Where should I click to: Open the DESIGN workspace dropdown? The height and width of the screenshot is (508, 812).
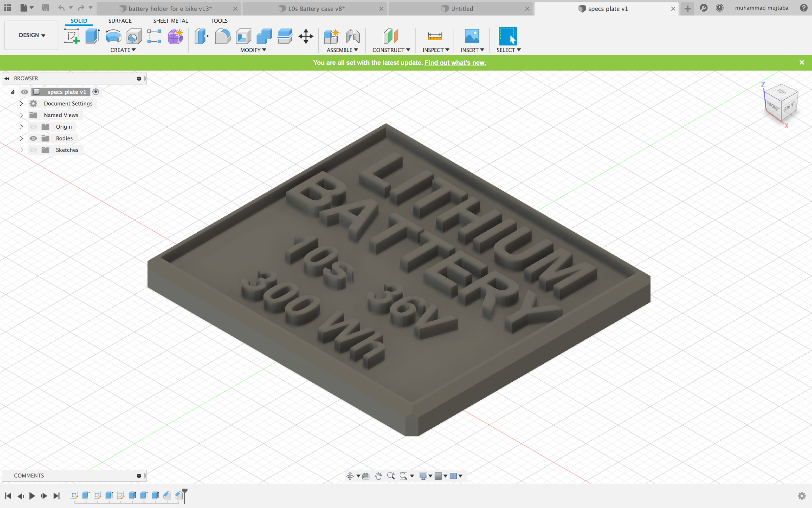(x=31, y=35)
